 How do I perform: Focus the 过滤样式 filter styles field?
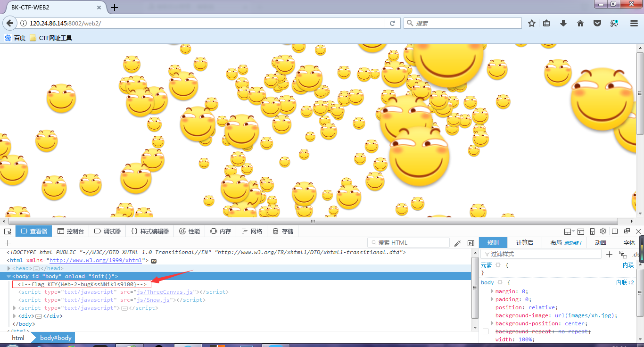point(542,254)
